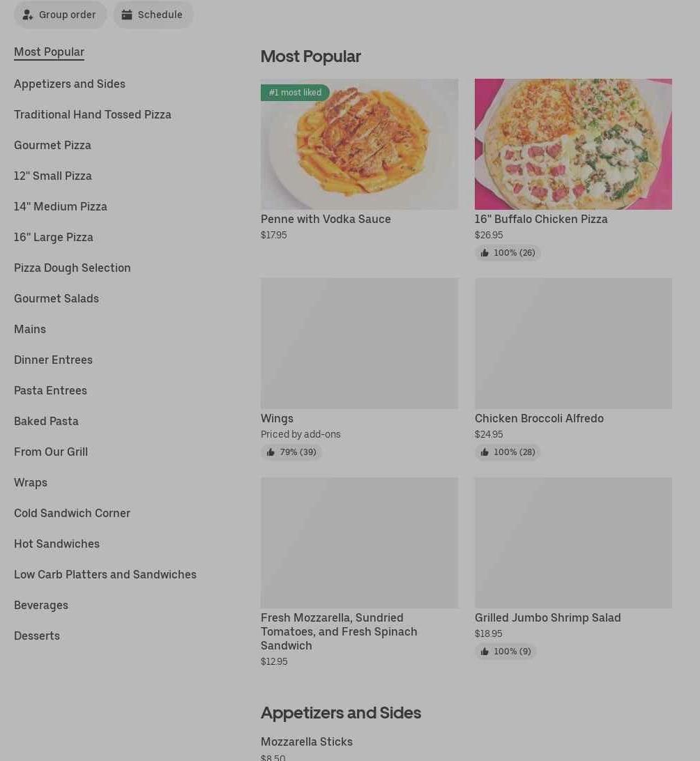The image size is (700, 761).
Task: Open the Desserts menu category
Action: (x=37, y=636)
